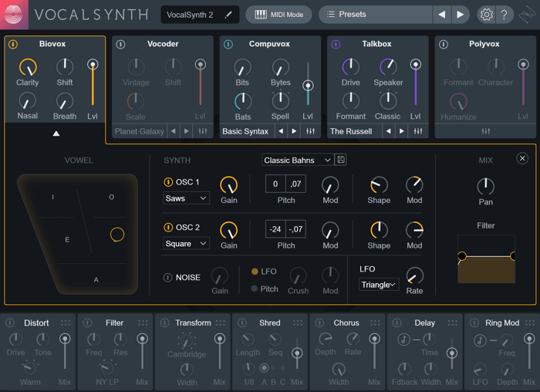This screenshot has width=540, height=392.
Task: Toggle OSC 1 power button
Action: tap(168, 182)
